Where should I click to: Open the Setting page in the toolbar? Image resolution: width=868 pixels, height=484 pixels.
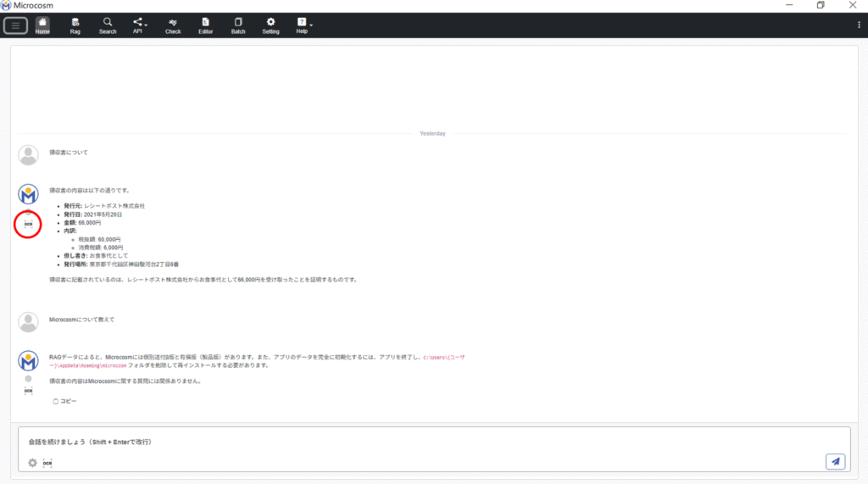[x=270, y=25]
